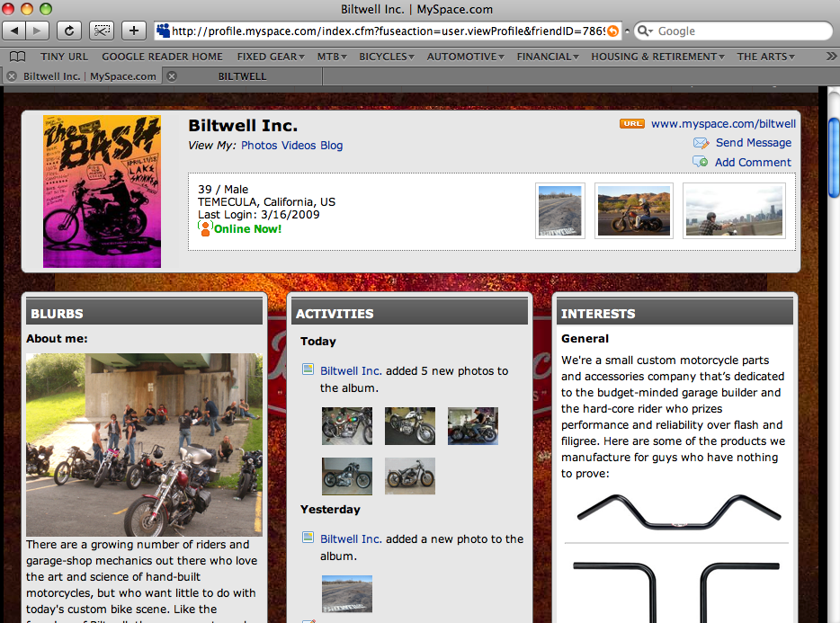Click the address bar URL field
Screen dimensions: 840x623
[388, 31]
